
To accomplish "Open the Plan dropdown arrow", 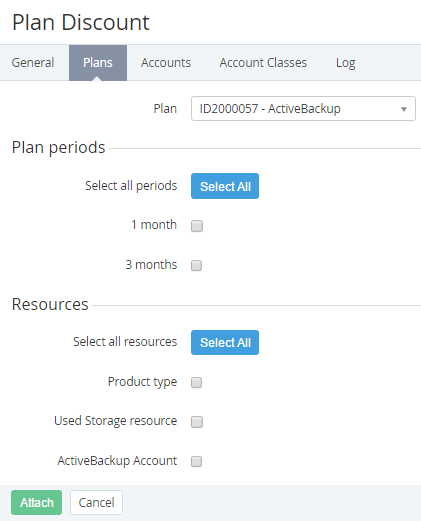I will click(x=404, y=109).
